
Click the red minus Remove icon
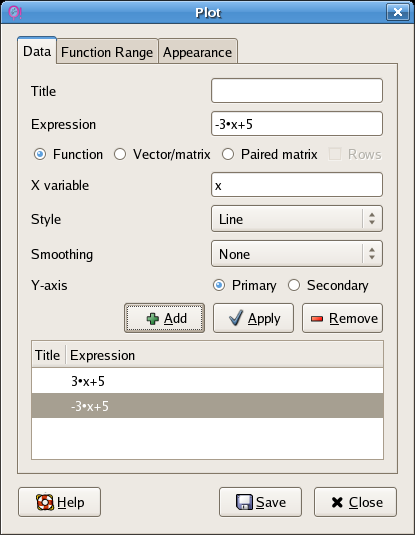317,319
